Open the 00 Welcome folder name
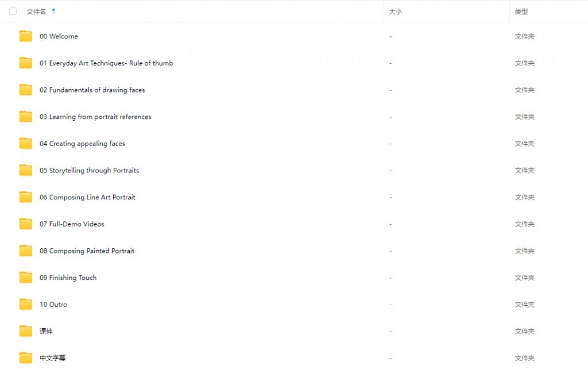 point(59,36)
